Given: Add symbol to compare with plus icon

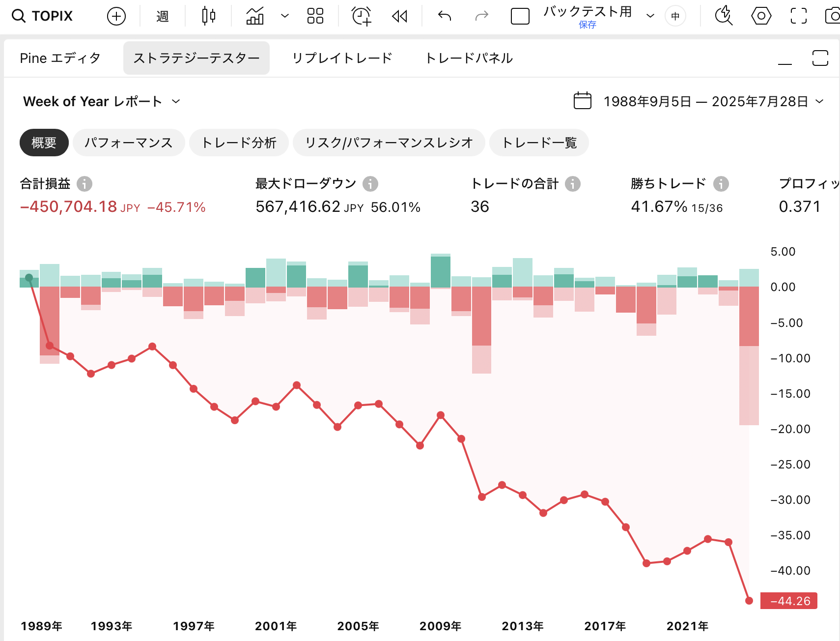Looking at the screenshot, I should pos(116,16).
